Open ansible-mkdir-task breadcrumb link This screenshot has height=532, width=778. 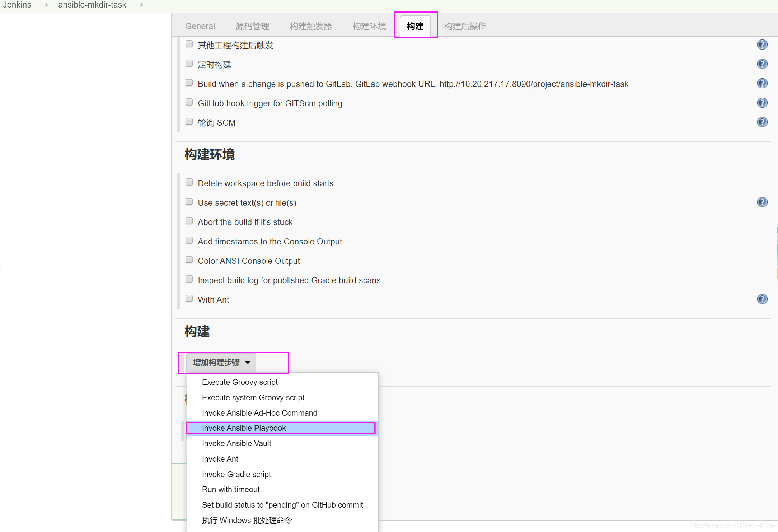click(92, 5)
